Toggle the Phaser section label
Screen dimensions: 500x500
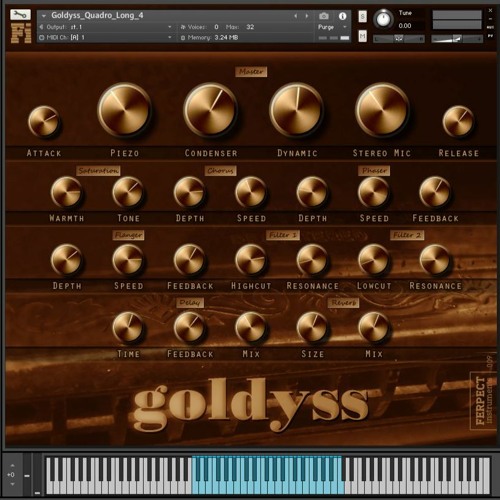point(374,171)
